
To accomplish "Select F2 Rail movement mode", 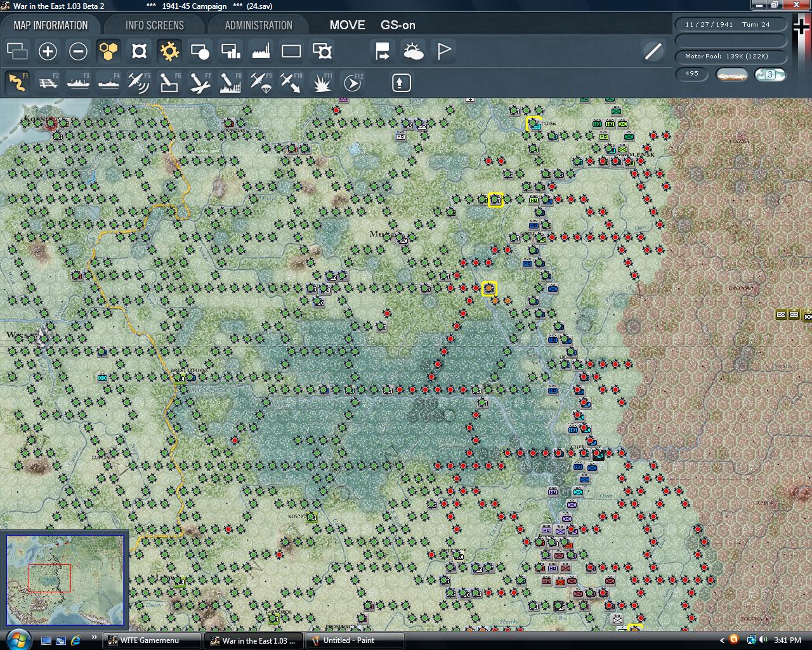I will [48, 83].
